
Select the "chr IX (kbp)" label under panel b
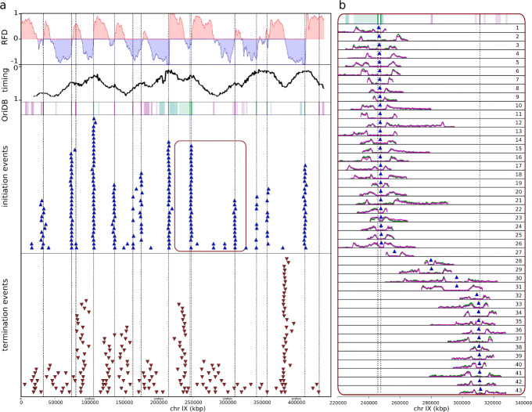(x=431, y=408)
